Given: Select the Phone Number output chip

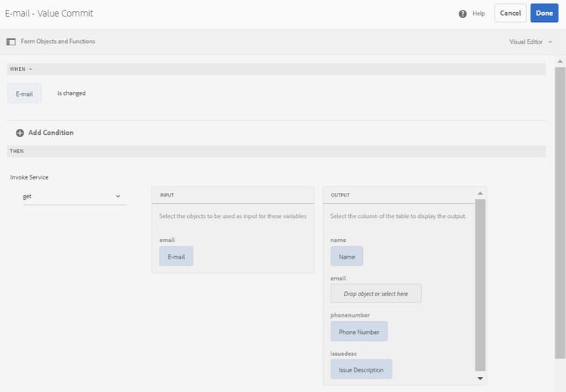Looking at the screenshot, I should [358, 332].
